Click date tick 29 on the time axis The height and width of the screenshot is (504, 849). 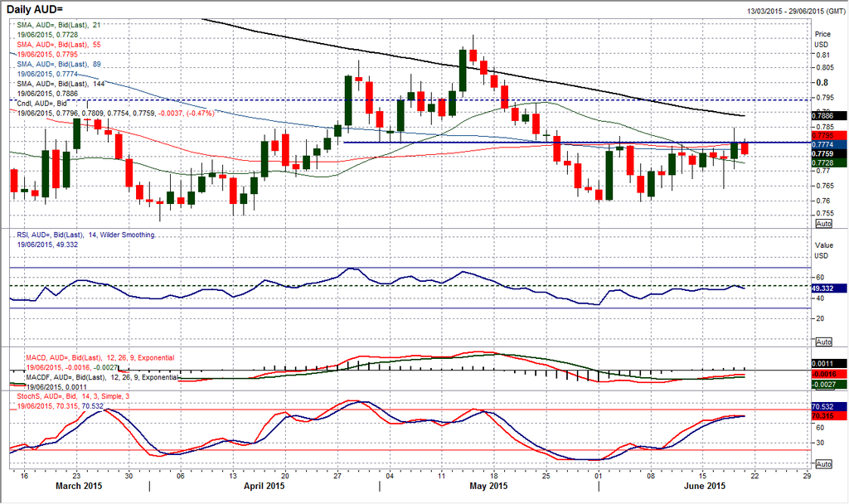pyautogui.click(x=807, y=476)
